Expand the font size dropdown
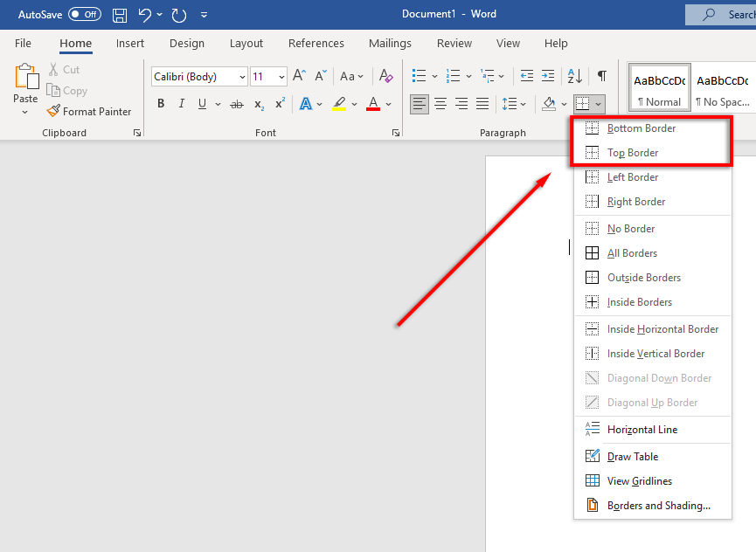This screenshot has height=552, width=756. click(281, 77)
